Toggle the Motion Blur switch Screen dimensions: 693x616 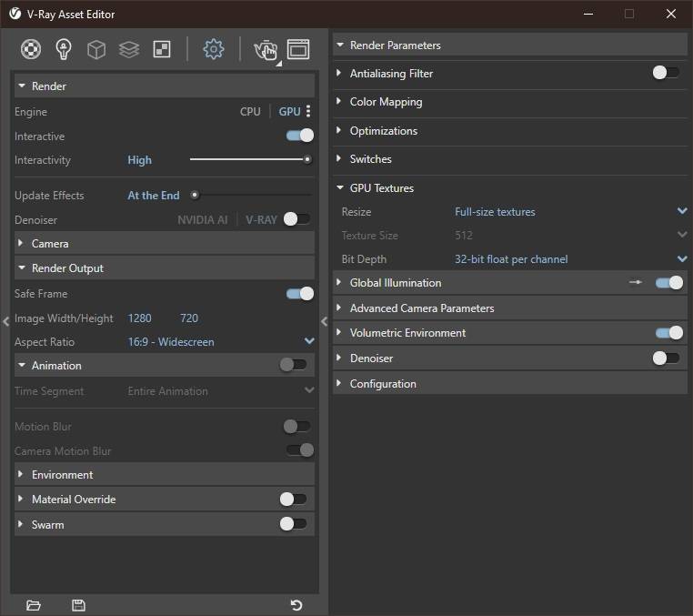(297, 427)
